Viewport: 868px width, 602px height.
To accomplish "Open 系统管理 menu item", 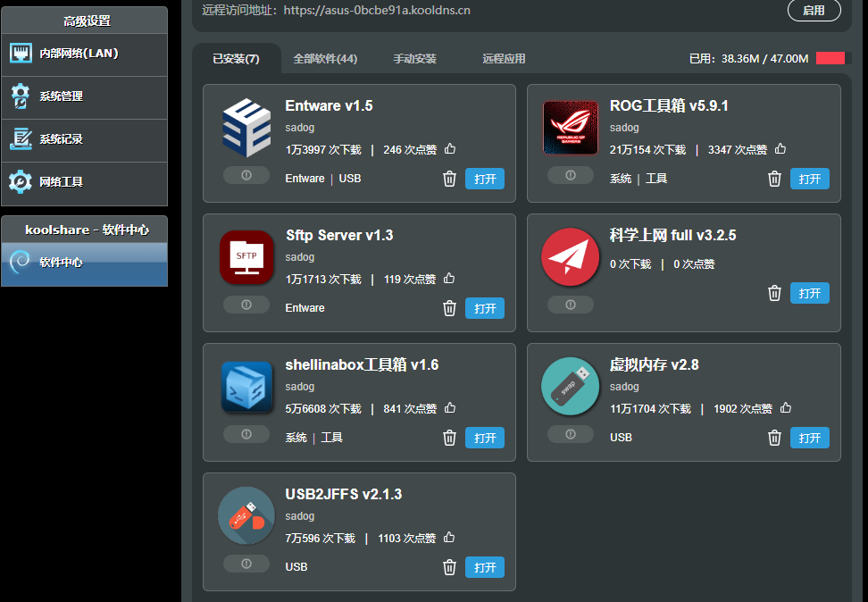I will click(84, 97).
